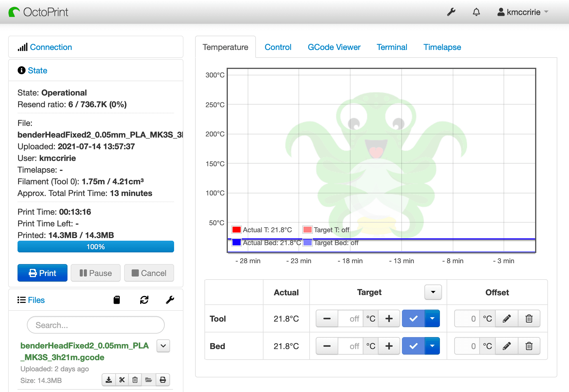This screenshot has height=392, width=569.
Task: Download the benderHeadFixed2 gcode file
Action: pyautogui.click(x=109, y=380)
